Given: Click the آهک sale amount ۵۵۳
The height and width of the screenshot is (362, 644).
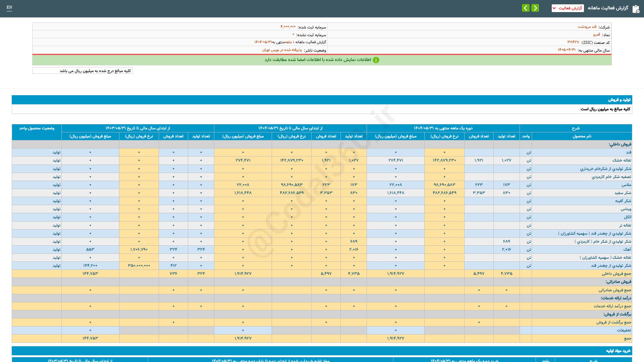Looking at the screenshot, I should coord(90,250).
